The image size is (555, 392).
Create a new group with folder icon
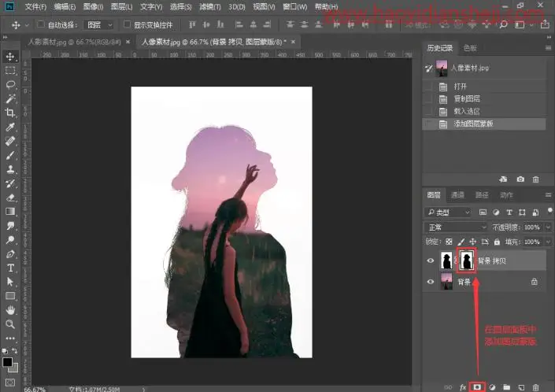pos(506,387)
